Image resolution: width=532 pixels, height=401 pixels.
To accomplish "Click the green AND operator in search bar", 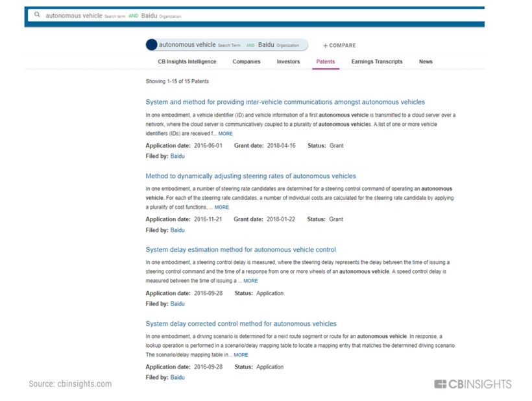I will pyautogui.click(x=133, y=16).
